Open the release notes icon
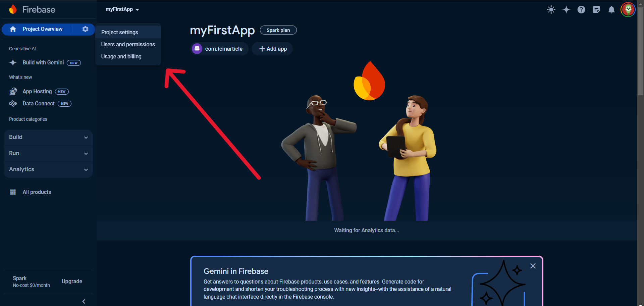This screenshot has width=644, height=306. 596,10
